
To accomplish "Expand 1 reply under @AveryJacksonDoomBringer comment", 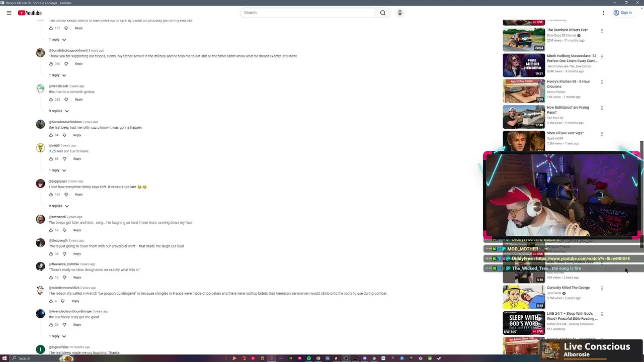I will (x=57, y=336).
